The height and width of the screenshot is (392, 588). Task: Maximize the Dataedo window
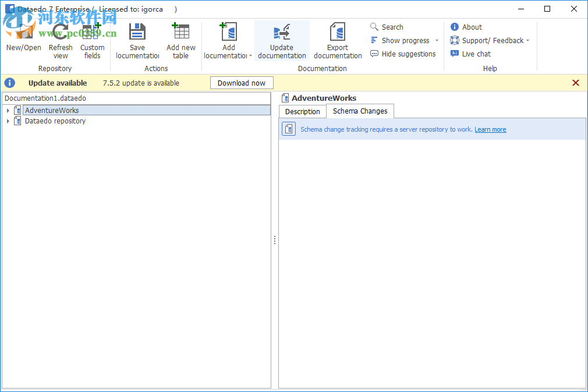(x=547, y=9)
